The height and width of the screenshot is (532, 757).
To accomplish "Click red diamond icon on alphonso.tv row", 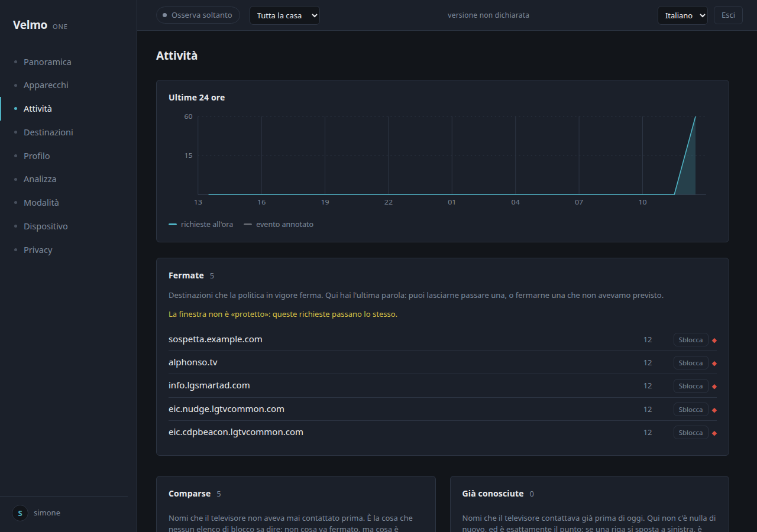I will tap(714, 364).
